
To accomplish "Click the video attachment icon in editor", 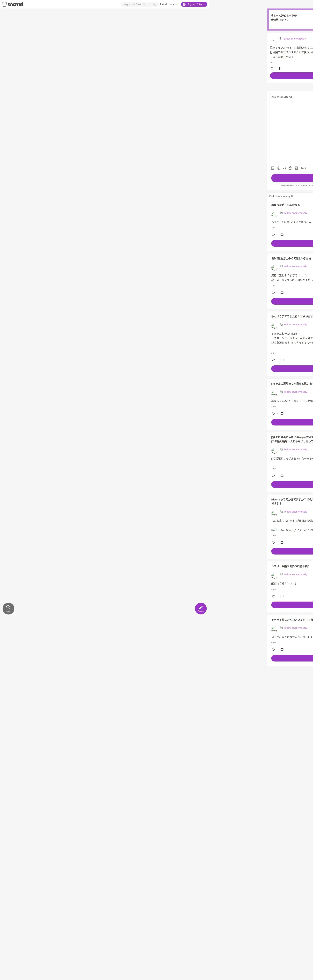I will click(x=278, y=168).
